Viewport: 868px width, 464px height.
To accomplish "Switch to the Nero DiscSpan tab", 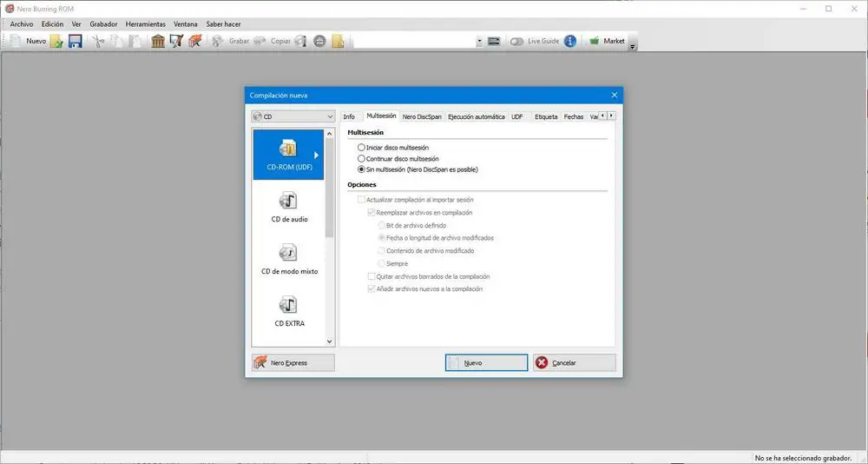I will coord(422,117).
